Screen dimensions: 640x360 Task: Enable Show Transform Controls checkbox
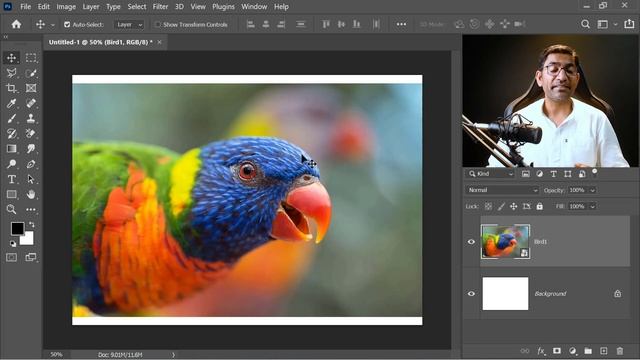point(158,25)
